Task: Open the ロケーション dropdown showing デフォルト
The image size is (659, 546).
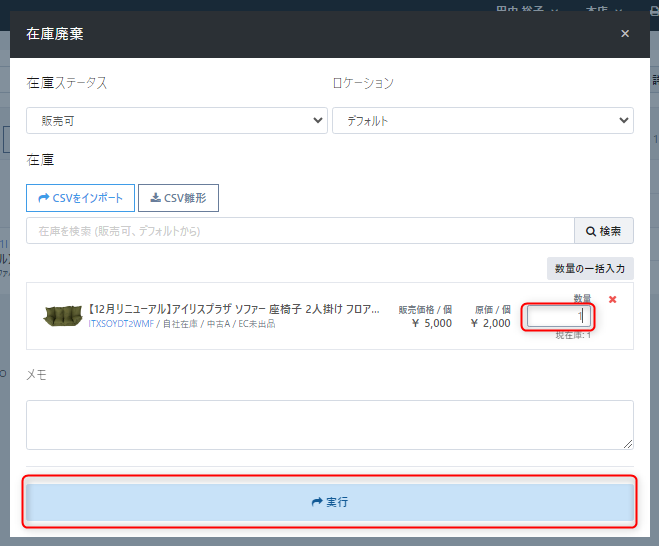Action: click(x=483, y=121)
